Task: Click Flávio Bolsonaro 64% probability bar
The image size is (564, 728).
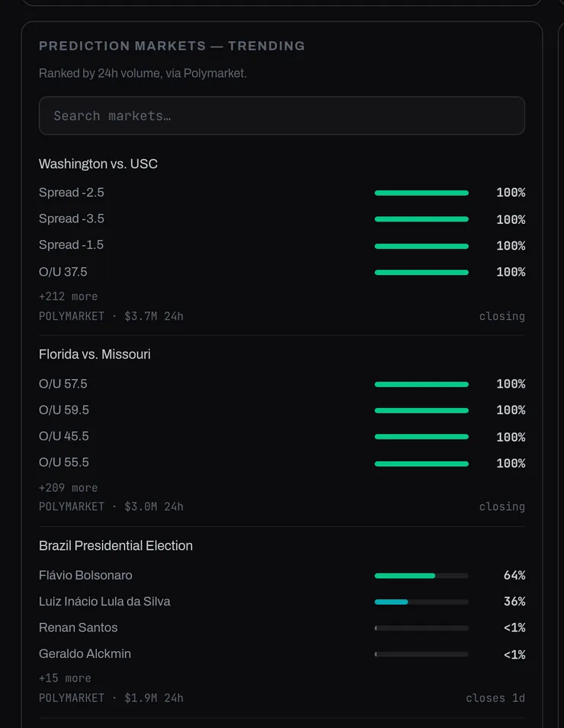Action: tap(421, 576)
